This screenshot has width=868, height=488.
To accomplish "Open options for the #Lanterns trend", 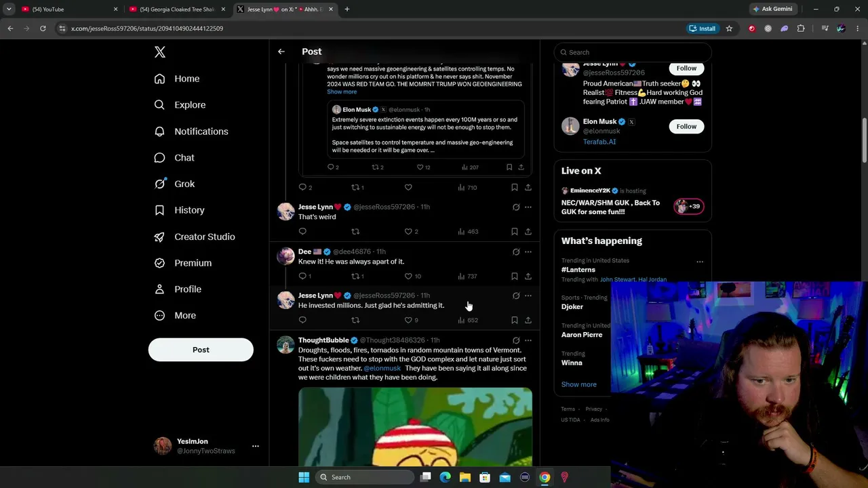I will [x=700, y=262].
